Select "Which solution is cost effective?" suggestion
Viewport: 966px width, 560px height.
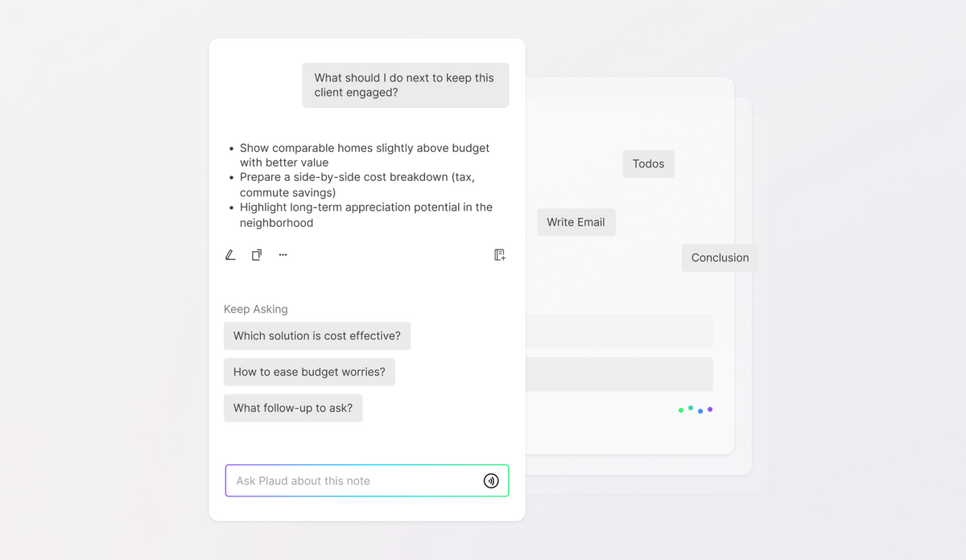(x=317, y=336)
